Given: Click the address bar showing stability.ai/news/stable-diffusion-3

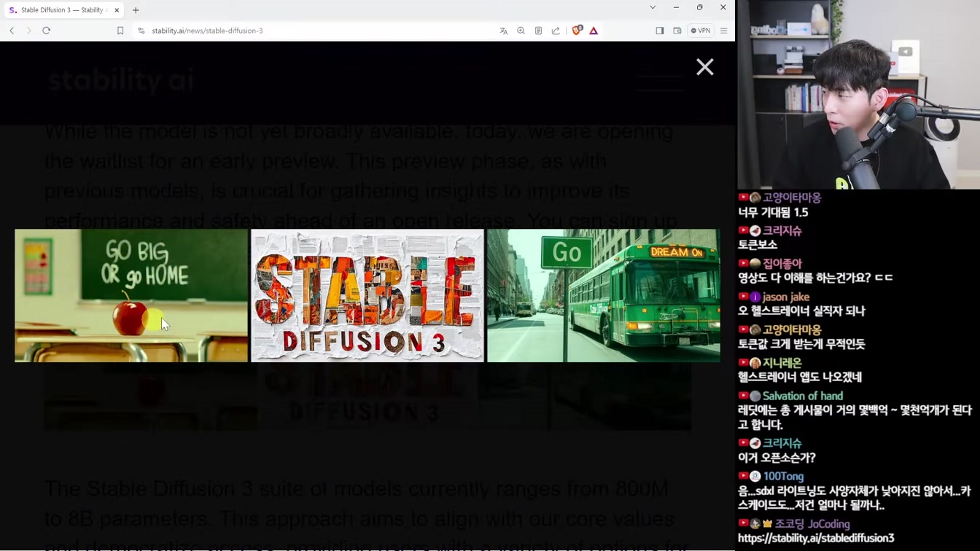Looking at the screenshot, I should [207, 31].
